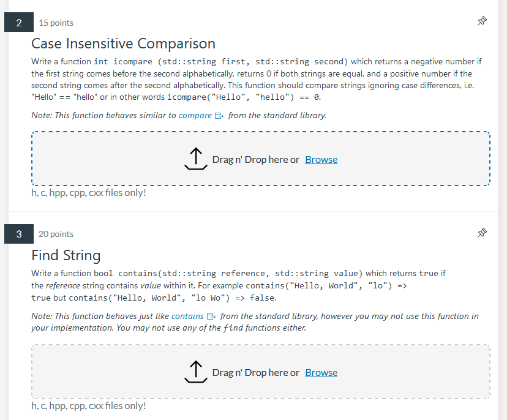Pin the Find String question
Viewport: 507px width, 420px height.
pos(482,233)
